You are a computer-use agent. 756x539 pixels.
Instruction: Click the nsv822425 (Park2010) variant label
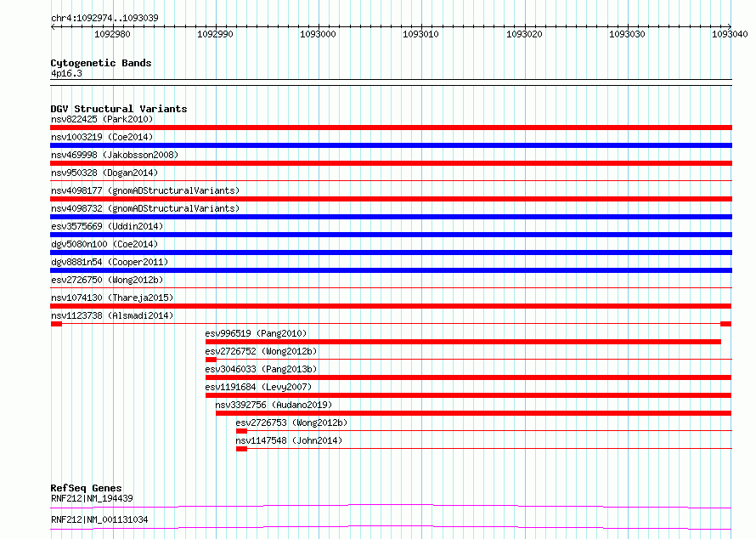point(102,119)
